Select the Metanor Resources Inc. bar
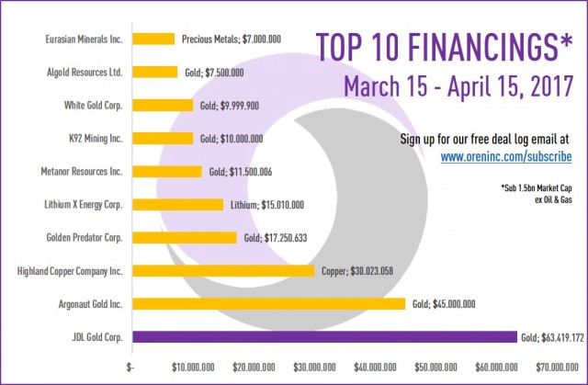Screen dimensions: 588x385 [167, 172]
